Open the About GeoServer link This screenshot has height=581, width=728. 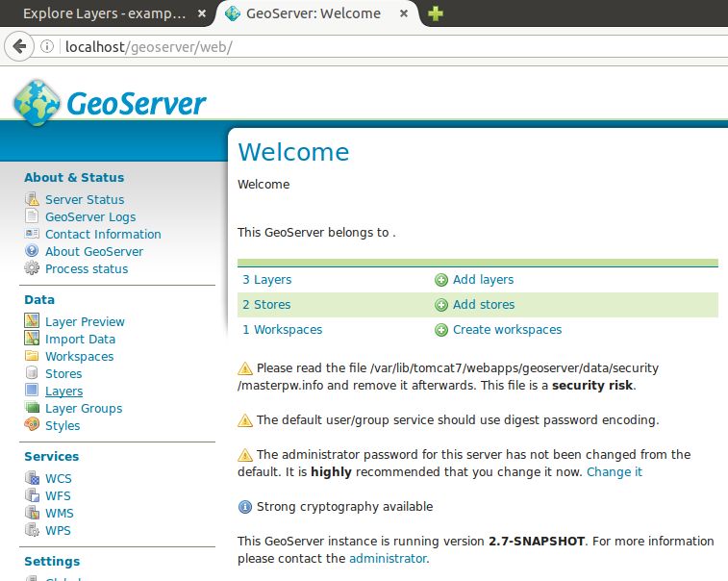[94, 251]
